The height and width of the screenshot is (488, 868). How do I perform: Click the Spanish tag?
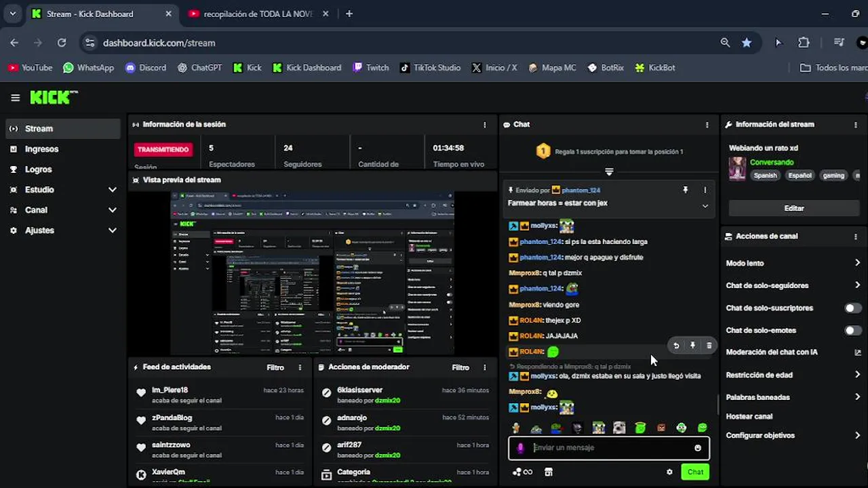pos(765,176)
